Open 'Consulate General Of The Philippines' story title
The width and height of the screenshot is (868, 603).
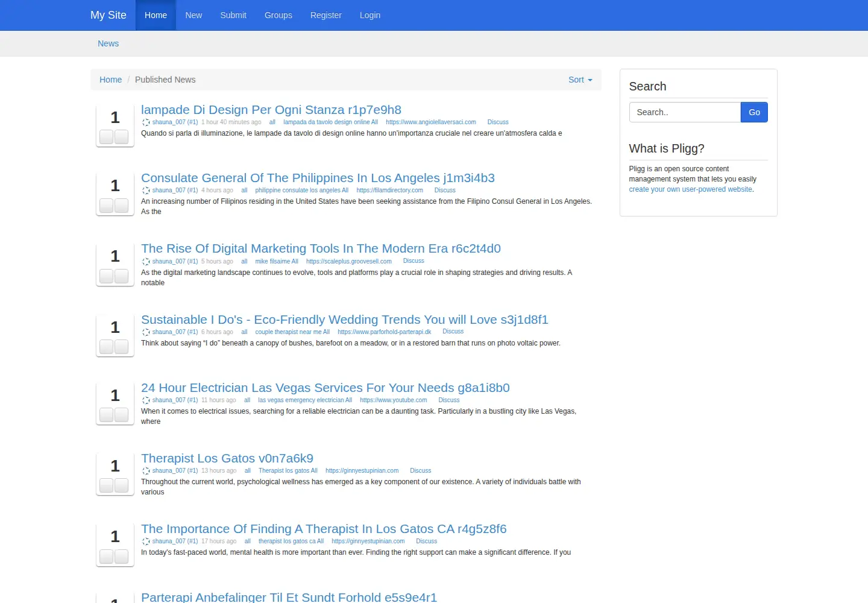pos(318,178)
